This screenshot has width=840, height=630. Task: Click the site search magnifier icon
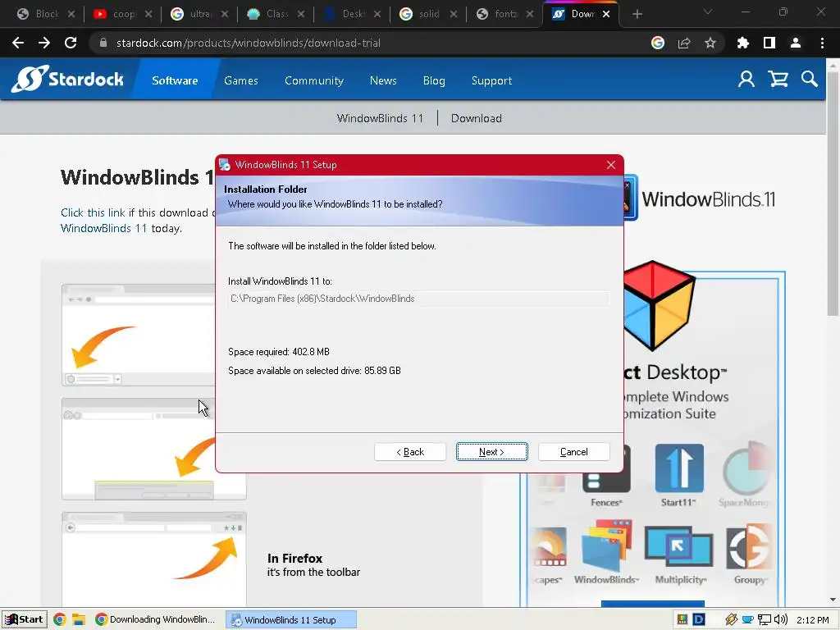pos(810,80)
